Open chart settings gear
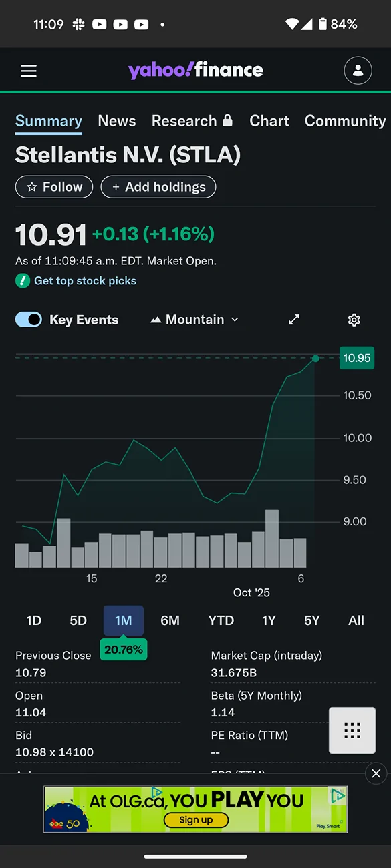The height and width of the screenshot is (868, 391). [x=354, y=320]
